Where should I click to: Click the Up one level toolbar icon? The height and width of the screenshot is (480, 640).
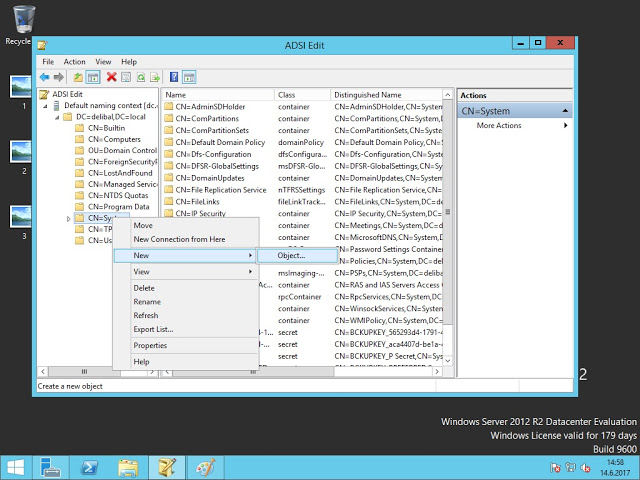(78, 77)
